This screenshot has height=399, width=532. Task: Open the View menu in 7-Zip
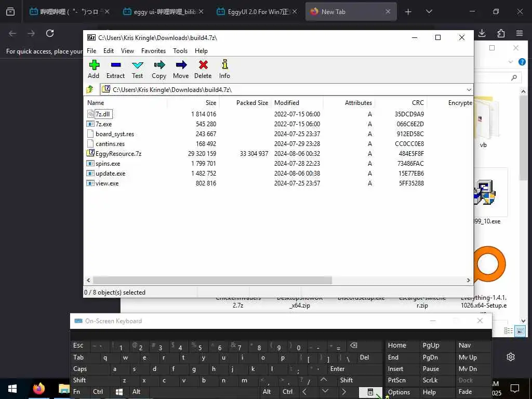(x=128, y=50)
